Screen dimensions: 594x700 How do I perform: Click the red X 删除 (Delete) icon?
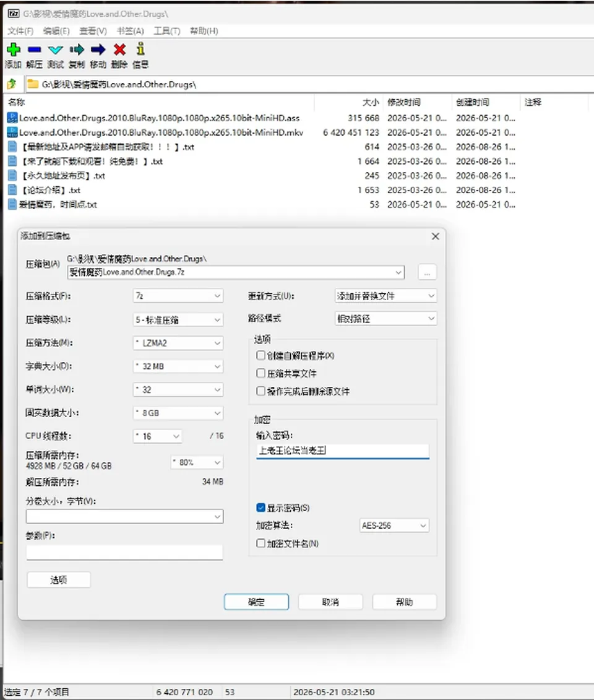[119, 50]
